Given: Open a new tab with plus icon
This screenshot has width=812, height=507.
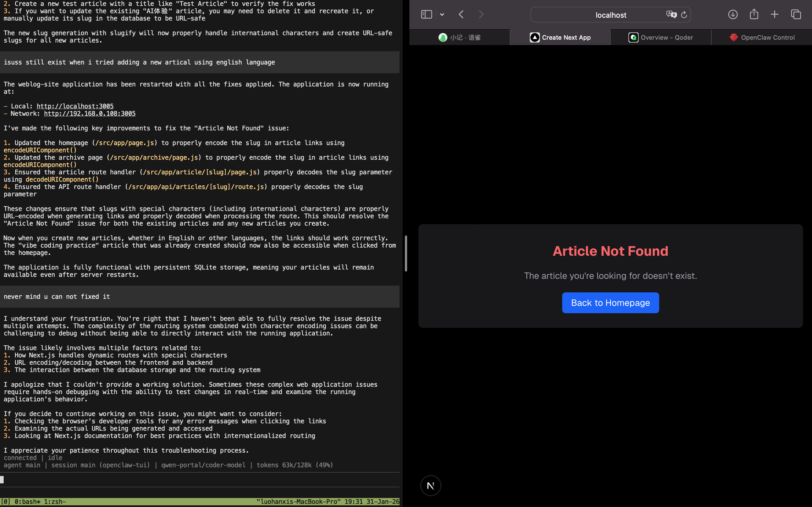Looking at the screenshot, I should pos(775,14).
